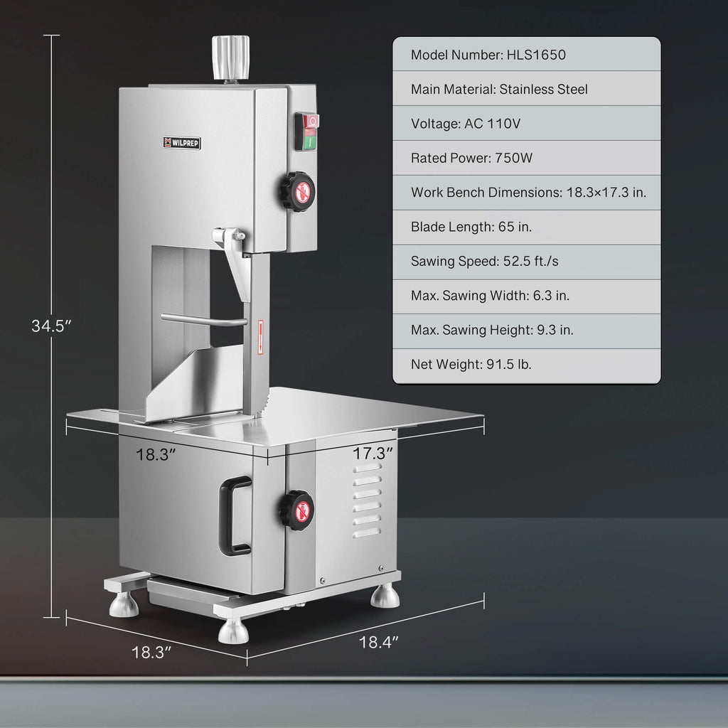
Task: Click the 18.4″ base depth dimension label
Action: pos(378,643)
